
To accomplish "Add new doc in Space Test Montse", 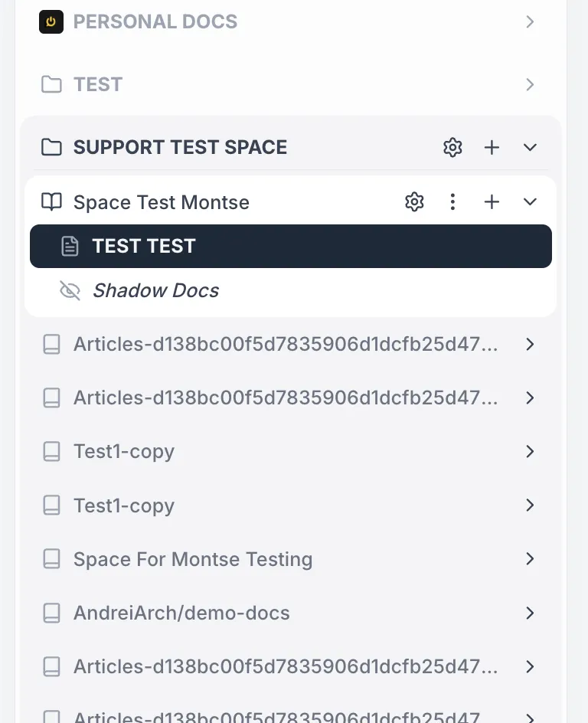I will coord(492,202).
